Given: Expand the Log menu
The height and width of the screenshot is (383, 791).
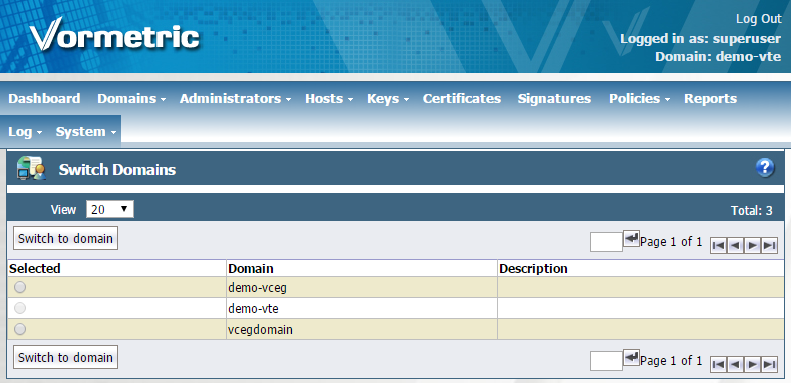Looking at the screenshot, I should [x=25, y=132].
